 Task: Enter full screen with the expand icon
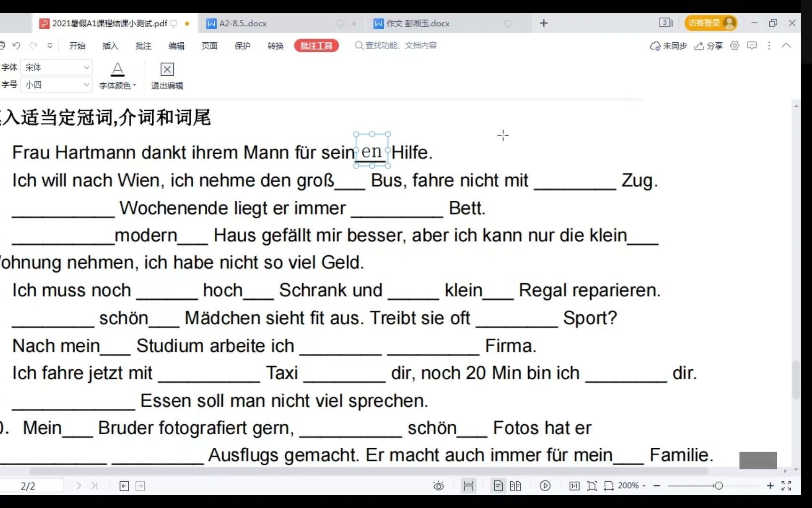pos(786,485)
